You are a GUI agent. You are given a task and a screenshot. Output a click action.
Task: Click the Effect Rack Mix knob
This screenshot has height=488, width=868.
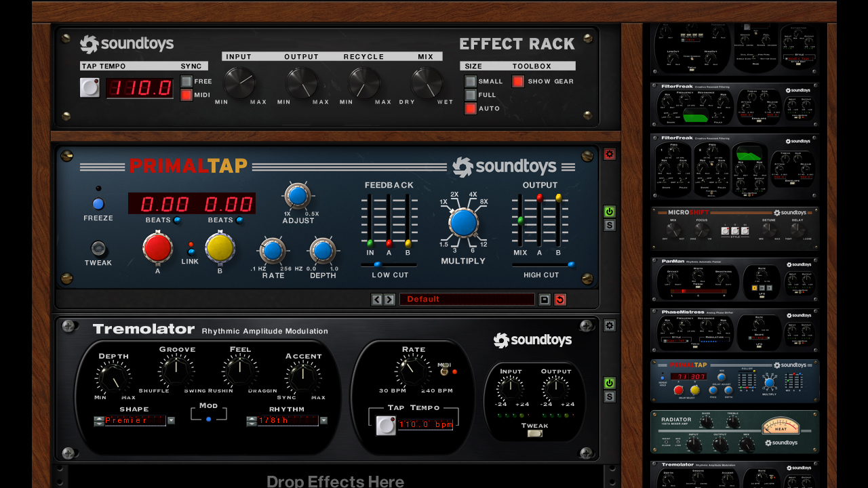427,83
